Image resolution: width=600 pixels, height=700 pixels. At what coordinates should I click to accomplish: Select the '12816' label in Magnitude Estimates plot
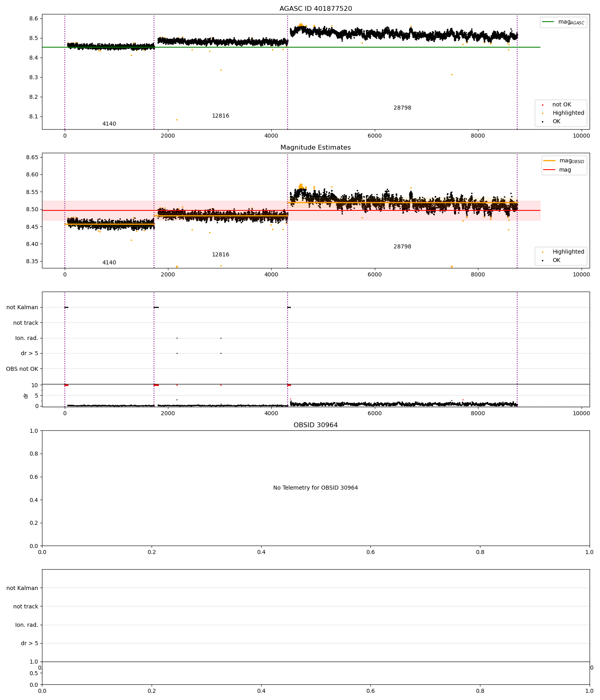(x=220, y=255)
